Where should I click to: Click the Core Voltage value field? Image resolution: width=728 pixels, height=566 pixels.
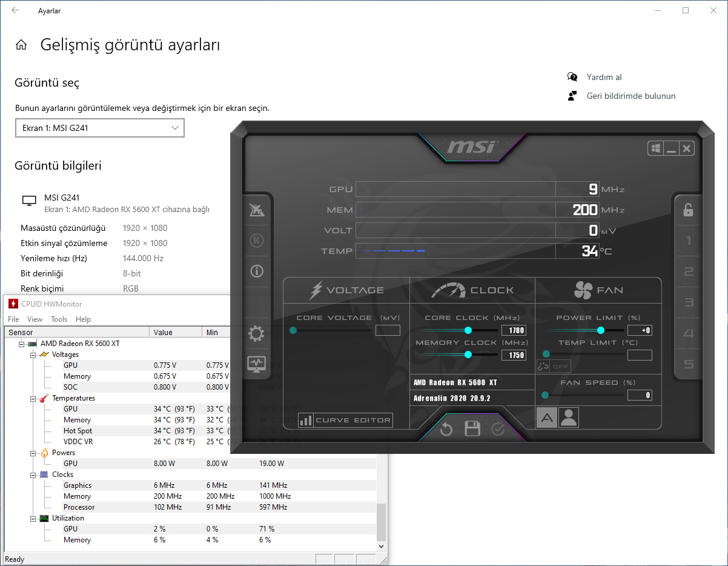point(388,330)
